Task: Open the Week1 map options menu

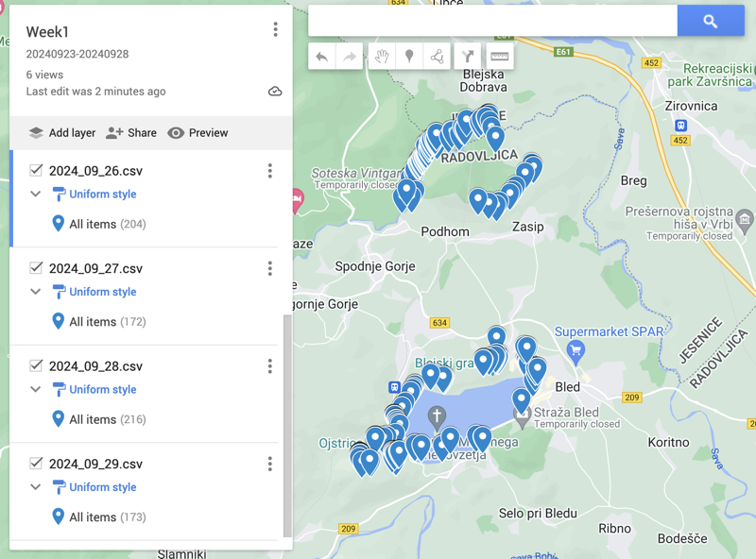Action: tap(275, 30)
